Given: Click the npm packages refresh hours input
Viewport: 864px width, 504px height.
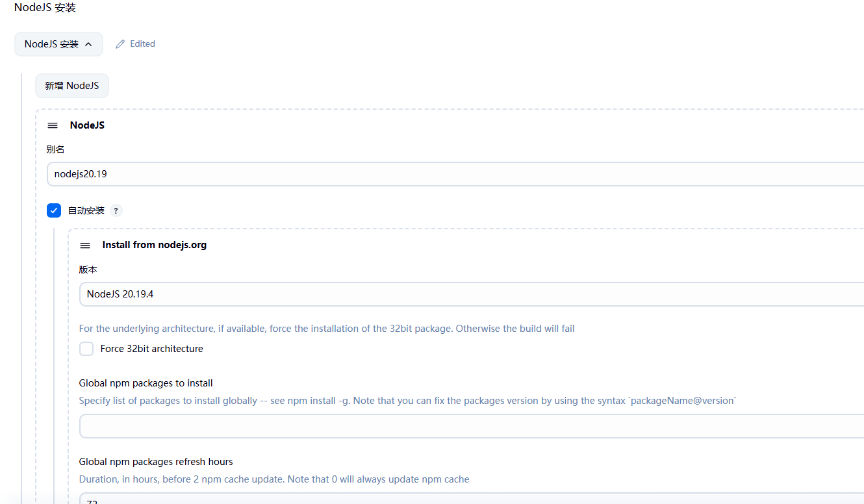Looking at the screenshot, I should [x=472, y=499].
